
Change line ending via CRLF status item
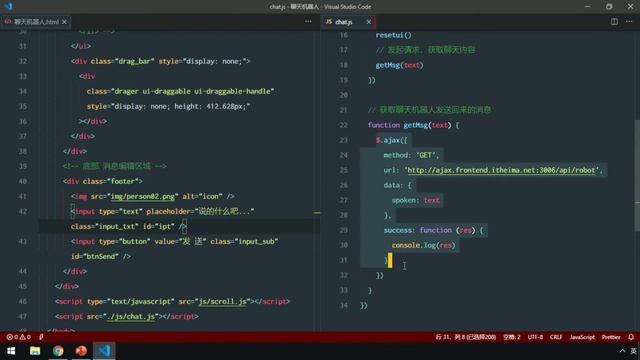(x=556, y=337)
